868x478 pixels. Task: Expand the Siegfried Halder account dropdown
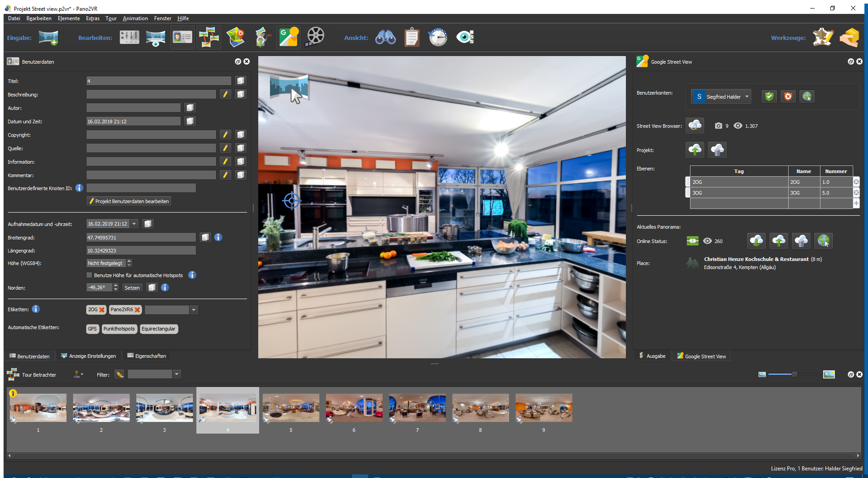[746, 97]
